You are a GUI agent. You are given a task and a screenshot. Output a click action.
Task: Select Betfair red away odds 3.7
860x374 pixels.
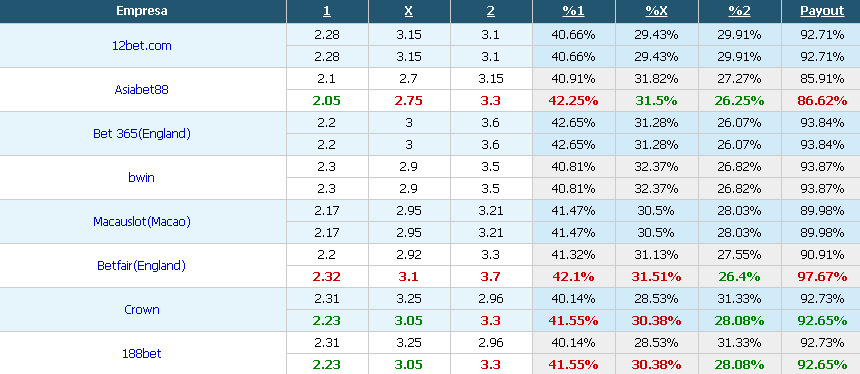tap(491, 276)
